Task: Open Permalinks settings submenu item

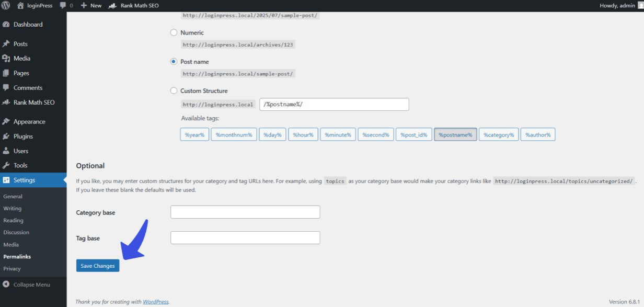Action: [x=17, y=257]
